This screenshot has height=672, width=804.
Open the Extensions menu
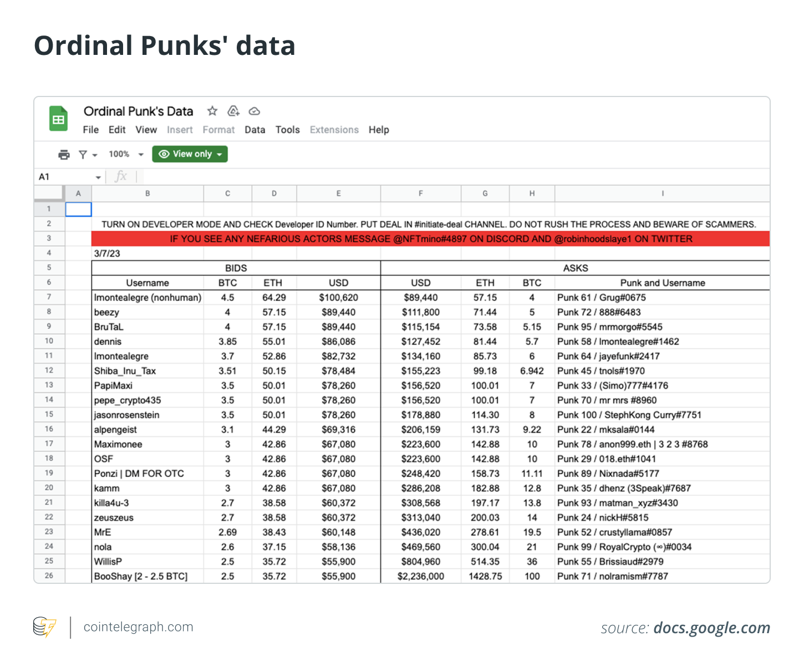click(x=334, y=130)
